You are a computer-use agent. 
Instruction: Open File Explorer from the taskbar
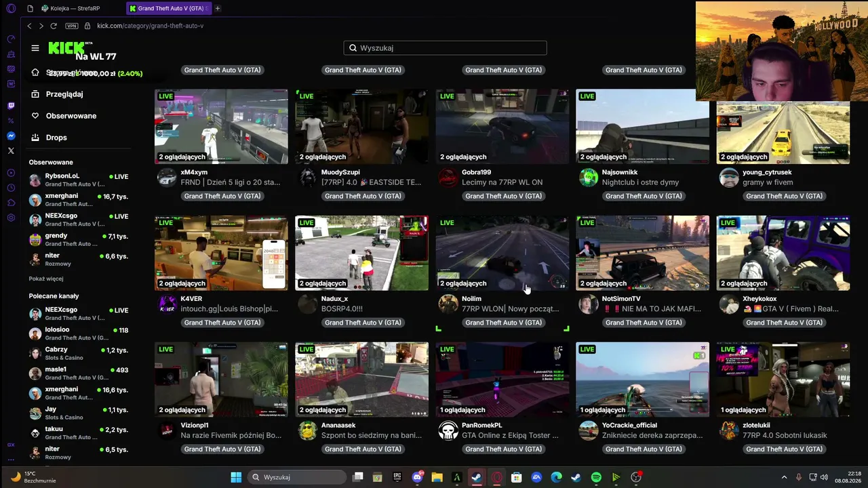(437, 477)
